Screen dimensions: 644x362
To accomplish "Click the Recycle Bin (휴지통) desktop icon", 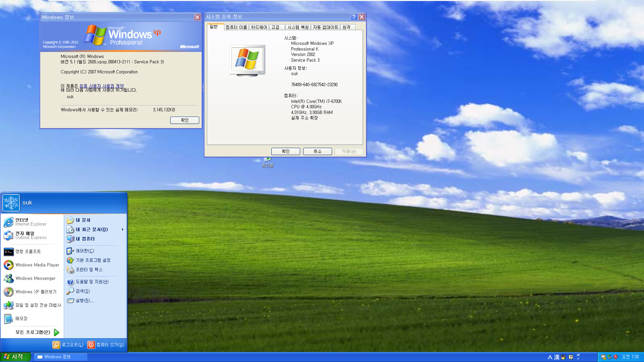I will (268, 163).
